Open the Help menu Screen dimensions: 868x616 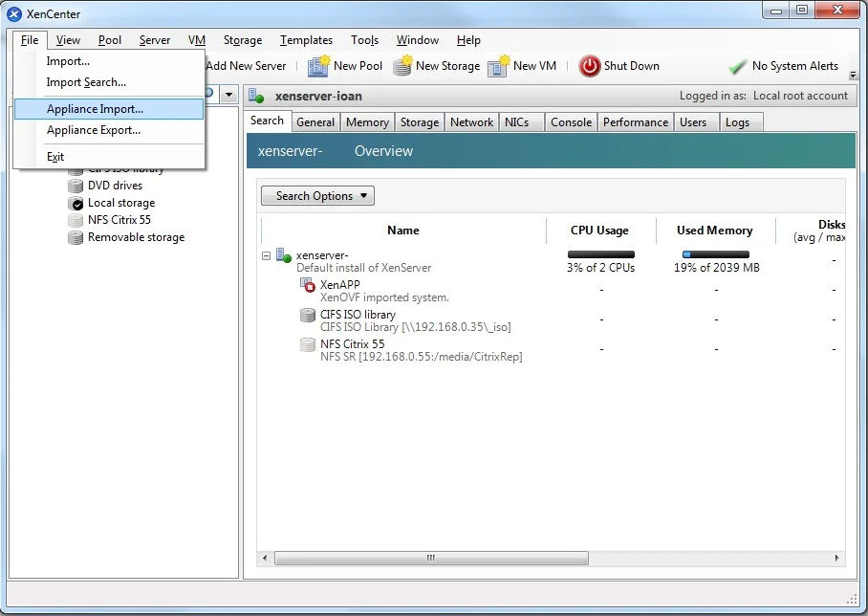pos(468,40)
